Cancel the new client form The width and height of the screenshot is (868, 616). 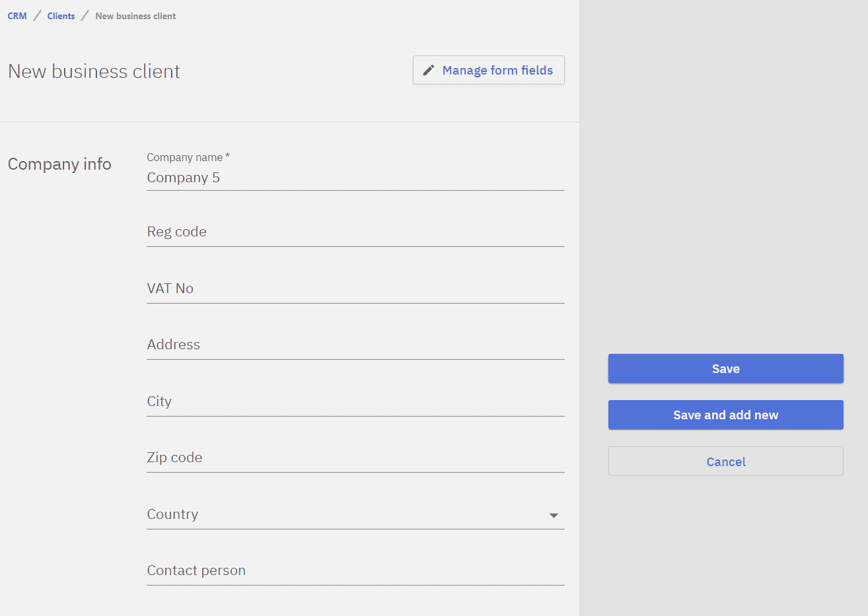coord(725,462)
